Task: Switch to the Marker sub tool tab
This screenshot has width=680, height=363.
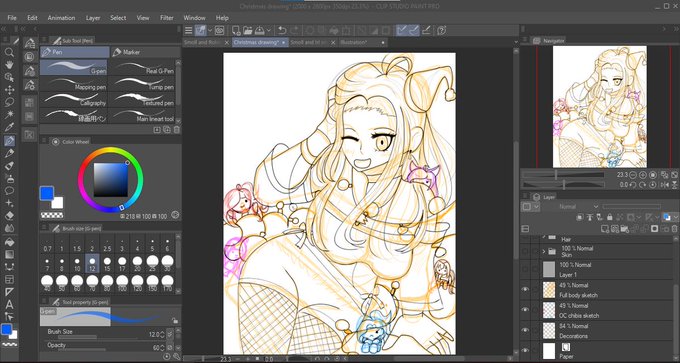Action: 145,52
